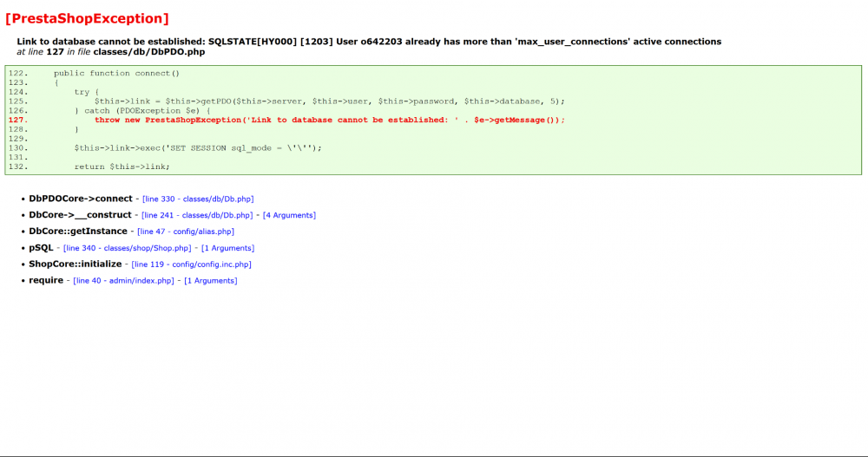The width and height of the screenshot is (868, 457).
Task: Open the line 241 classes/db/Db.php link
Action: [196, 215]
